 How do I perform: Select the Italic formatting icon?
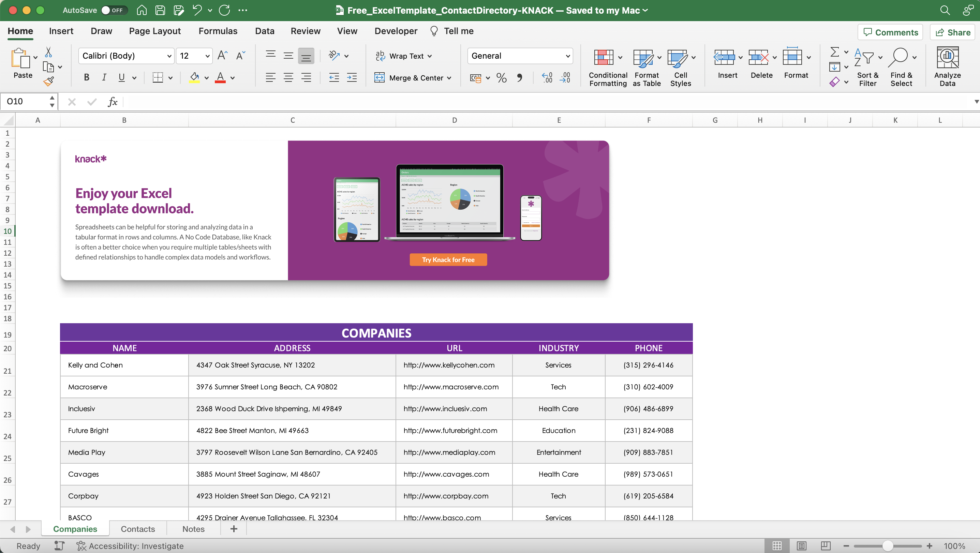pos(104,78)
